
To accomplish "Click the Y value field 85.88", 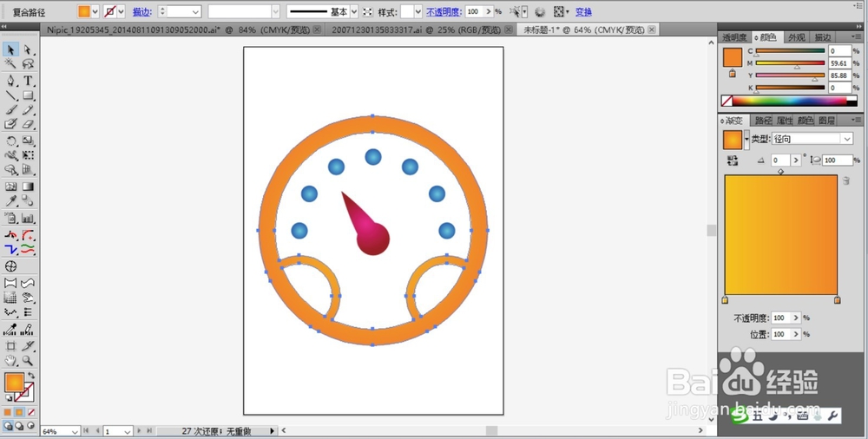I will 839,75.
